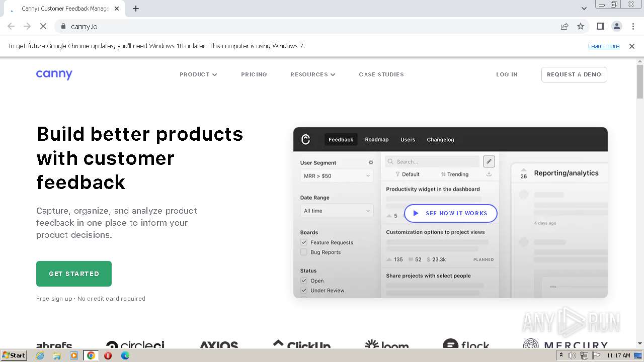Open the Chrome profile icon
644x362 pixels.
pyautogui.click(x=617, y=26)
